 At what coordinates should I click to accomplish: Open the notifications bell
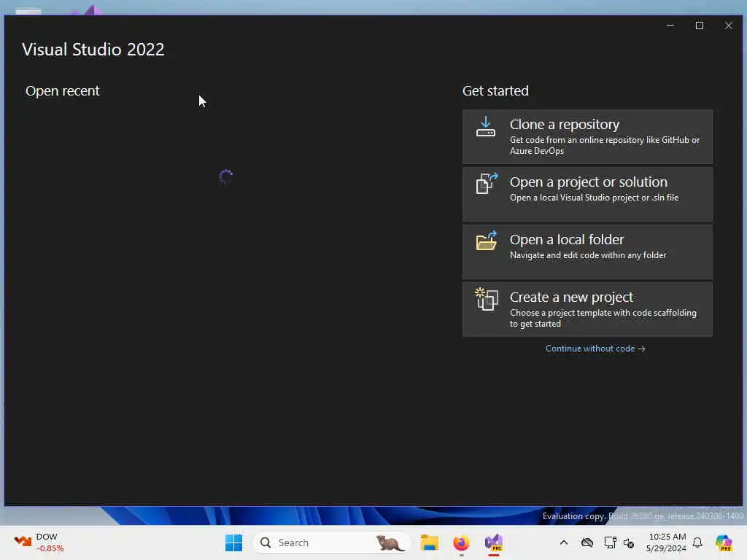pos(697,542)
